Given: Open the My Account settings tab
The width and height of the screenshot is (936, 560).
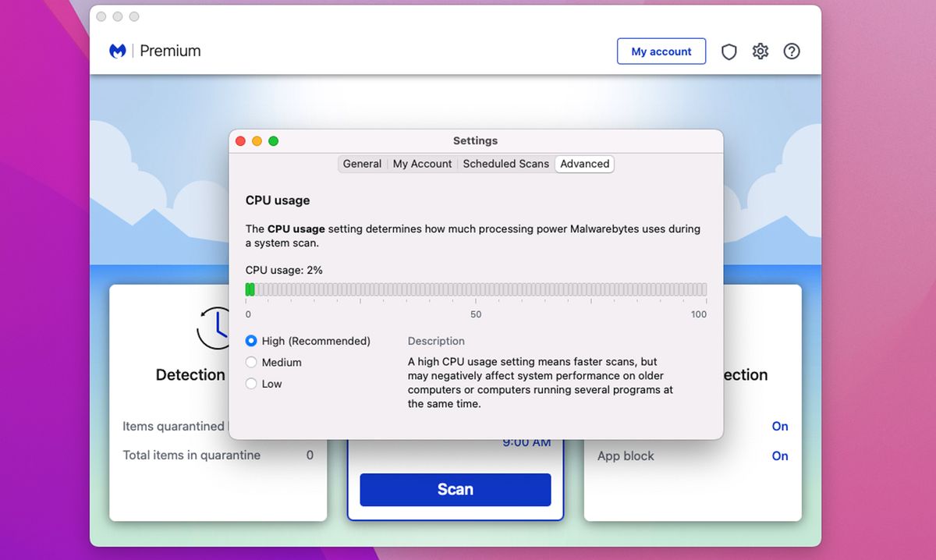Looking at the screenshot, I should [422, 164].
